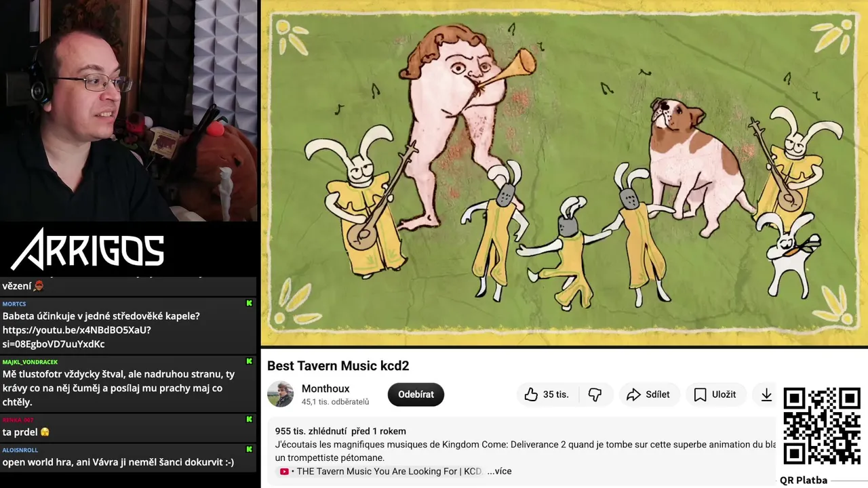This screenshot has width=868, height=488.
Task: Click the MAJKL_VONDRACEK chat username
Action: click(x=30, y=362)
